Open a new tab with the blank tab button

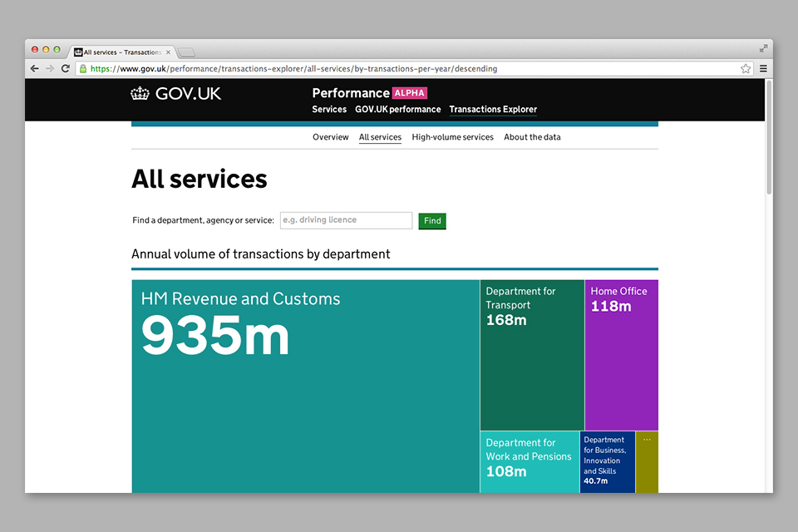coord(186,52)
